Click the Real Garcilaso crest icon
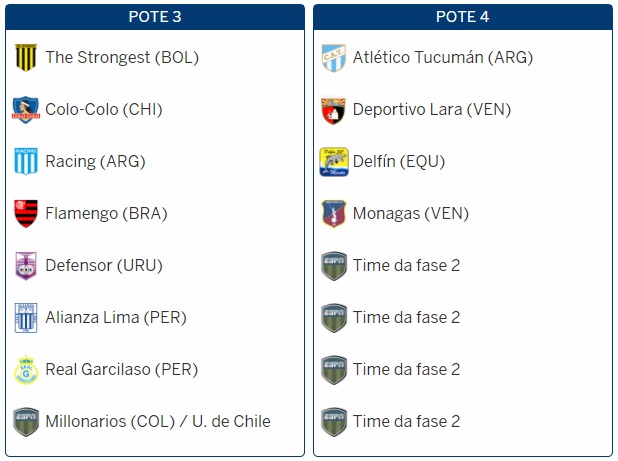Screen dimensions: 618x461 click(25, 370)
